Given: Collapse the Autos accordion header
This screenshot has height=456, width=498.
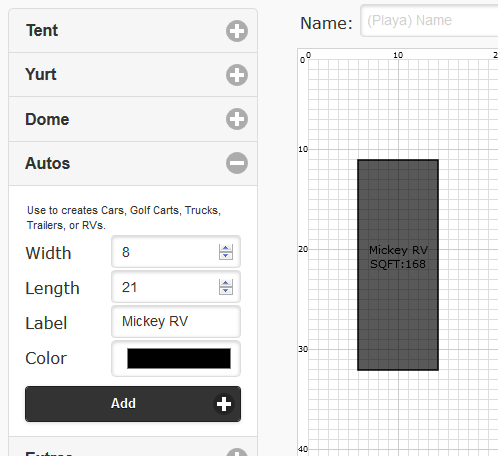Looking at the screenshot, I should pyautogui.click(x=133, y=163).
